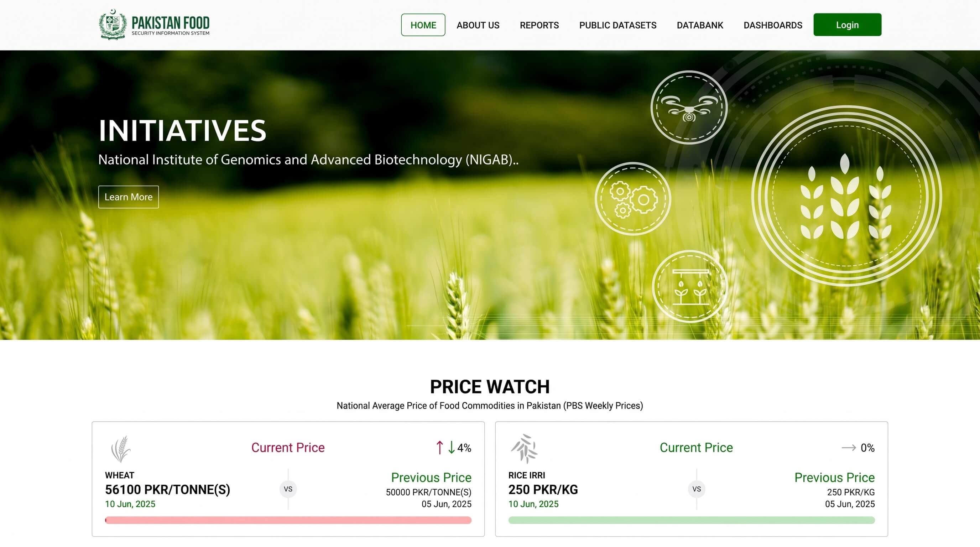Click the PAKISTAN FOOD site title
The height and width of the screenshot is (547, 980).
(171, 23)
